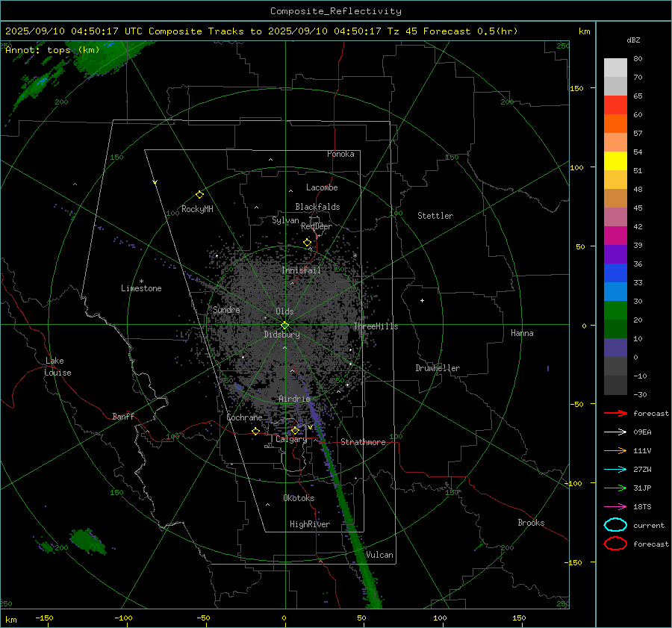Click the Lacombe city label

(x=322, y=187)
